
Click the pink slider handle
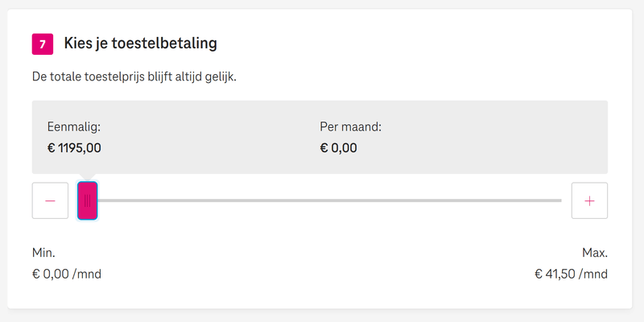88,200
